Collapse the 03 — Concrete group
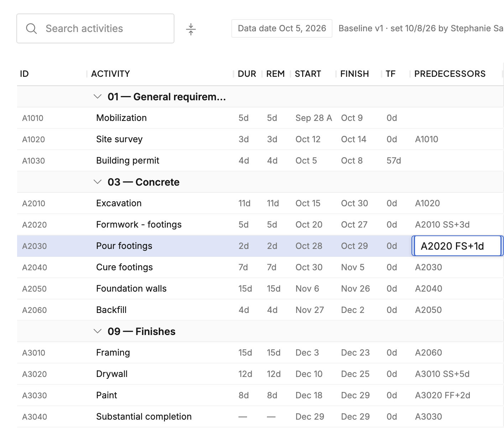The image size is (504, 436). tap(98, 182)
